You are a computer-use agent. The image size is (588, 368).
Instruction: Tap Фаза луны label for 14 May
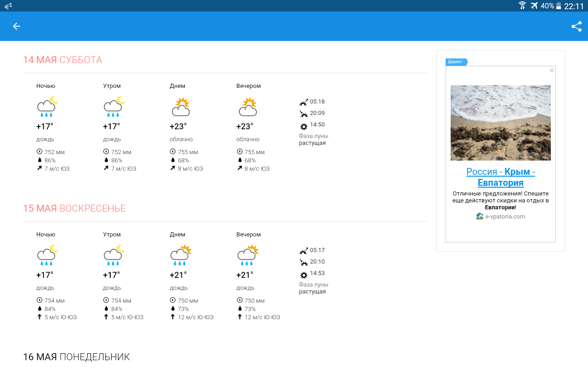tap(314, 136)
